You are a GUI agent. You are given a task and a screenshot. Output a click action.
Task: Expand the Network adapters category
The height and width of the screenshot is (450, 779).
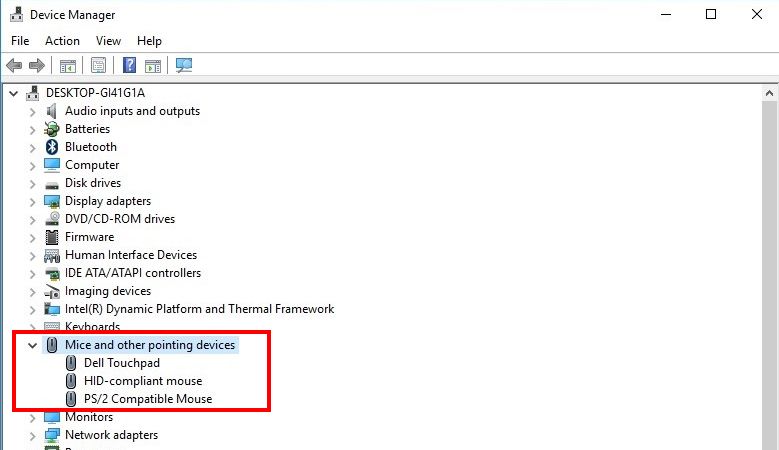[32, 436]
